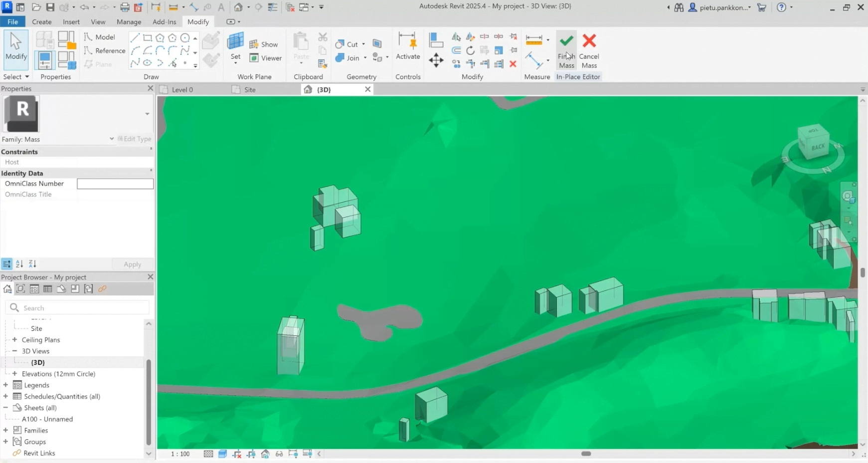Switch to the Site view tab
Image resolution: width=868 pixels, height=463 pixels.
249,89
